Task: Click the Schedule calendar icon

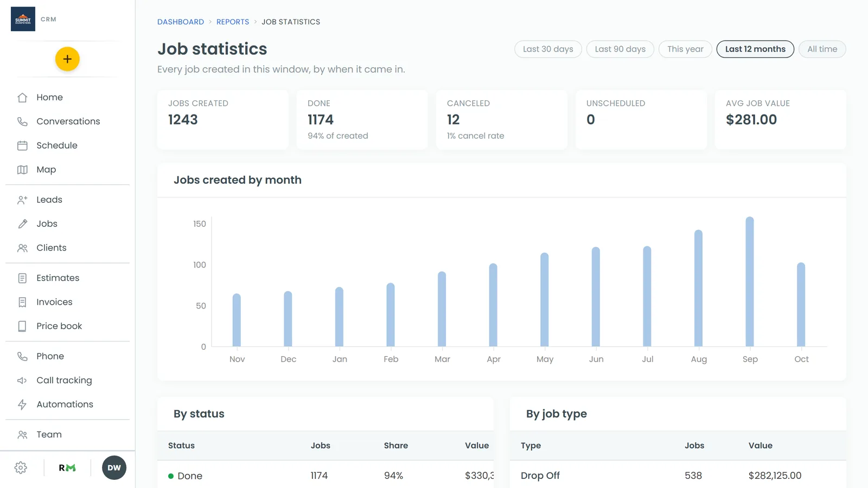Action: (22, 145)
